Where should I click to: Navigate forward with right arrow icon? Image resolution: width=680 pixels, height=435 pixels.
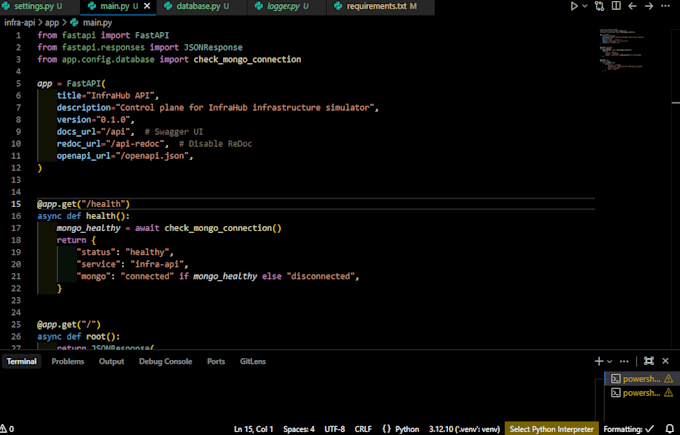(649, 6)
